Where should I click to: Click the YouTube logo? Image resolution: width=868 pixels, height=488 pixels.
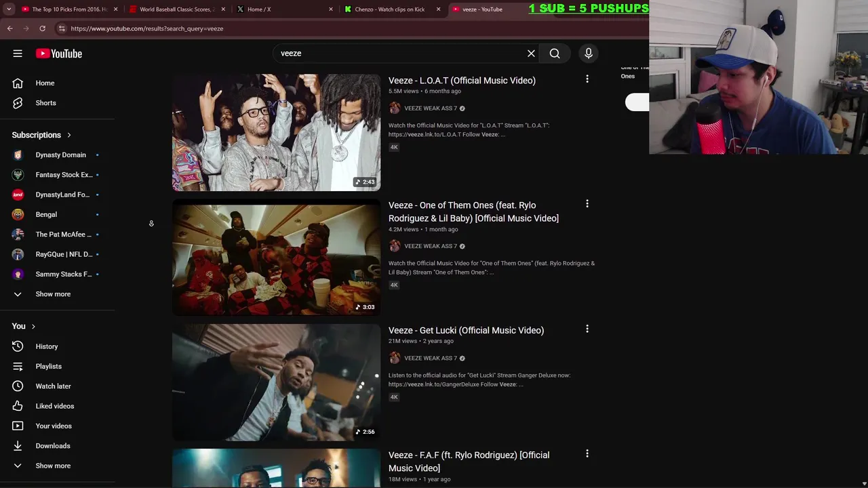(59, 54)
